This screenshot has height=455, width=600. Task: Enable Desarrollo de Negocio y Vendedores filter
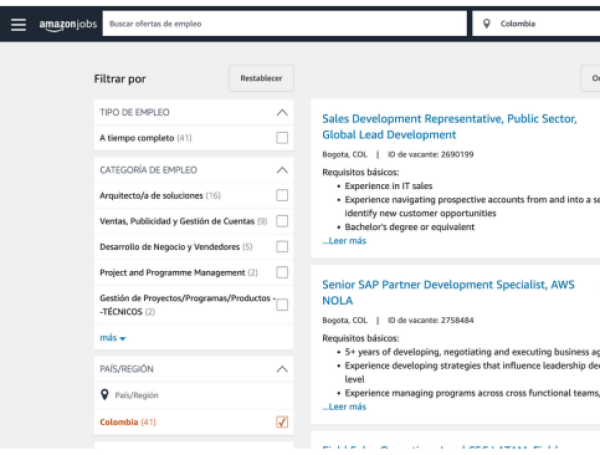point(282,247)
